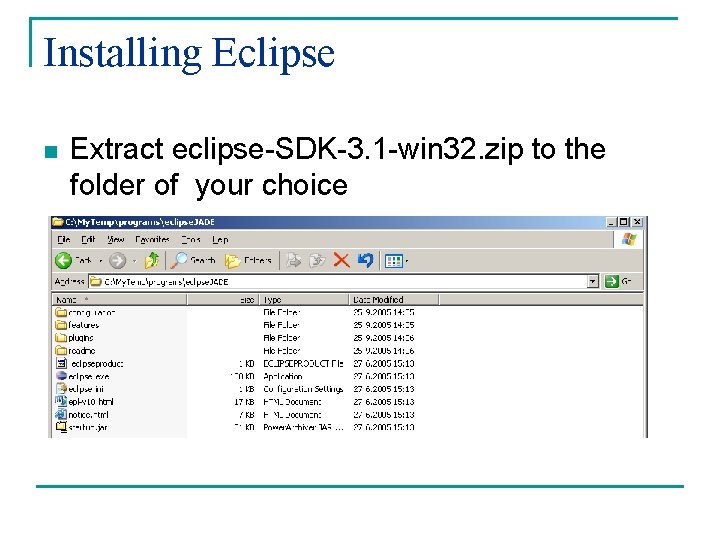Maximize the eclipseJADE window

(624, 222)
